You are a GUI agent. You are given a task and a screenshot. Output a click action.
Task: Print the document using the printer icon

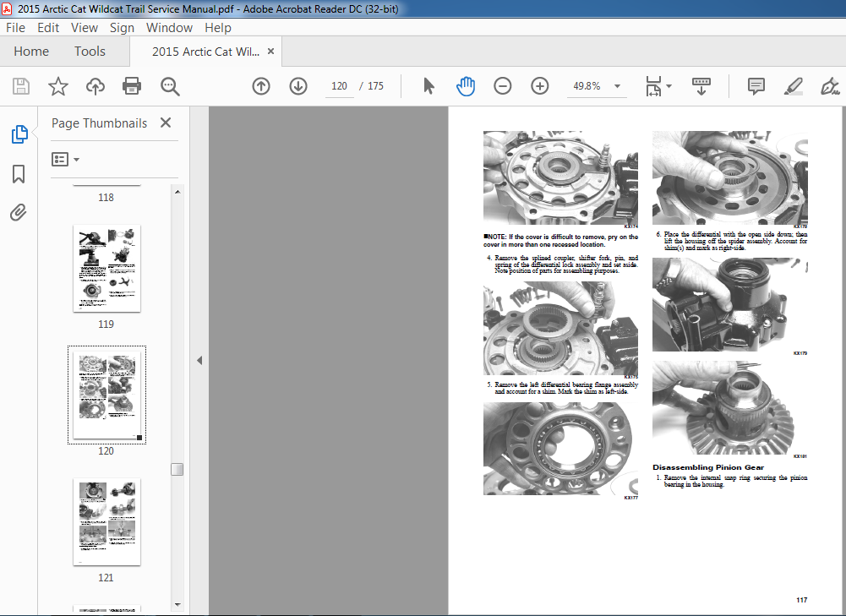click(132, 86)
